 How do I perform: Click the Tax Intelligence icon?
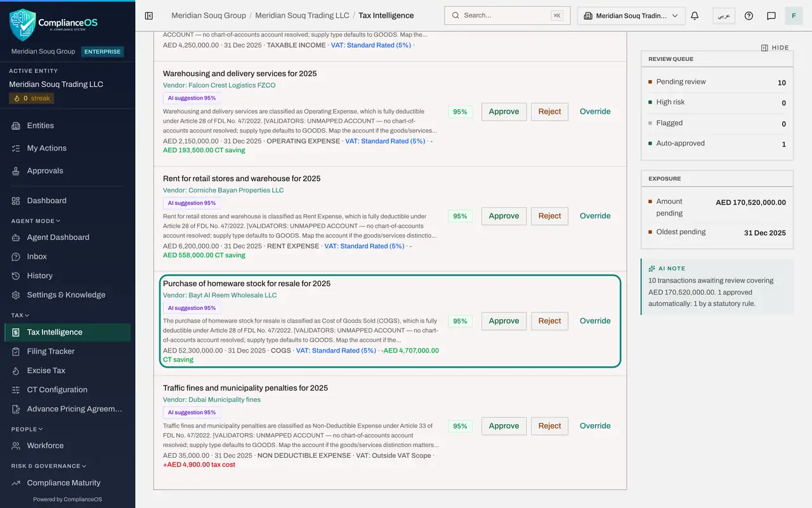point(16,332)
